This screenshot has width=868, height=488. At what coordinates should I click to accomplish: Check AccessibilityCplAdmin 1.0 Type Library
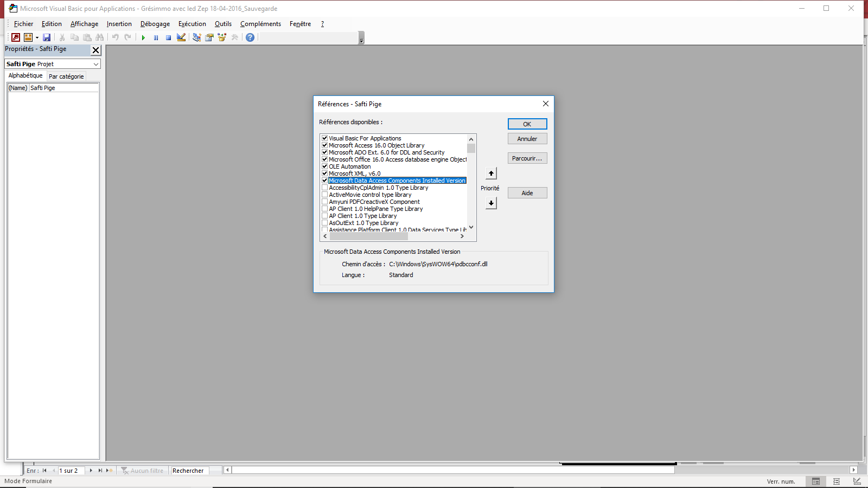click(324, 188)
